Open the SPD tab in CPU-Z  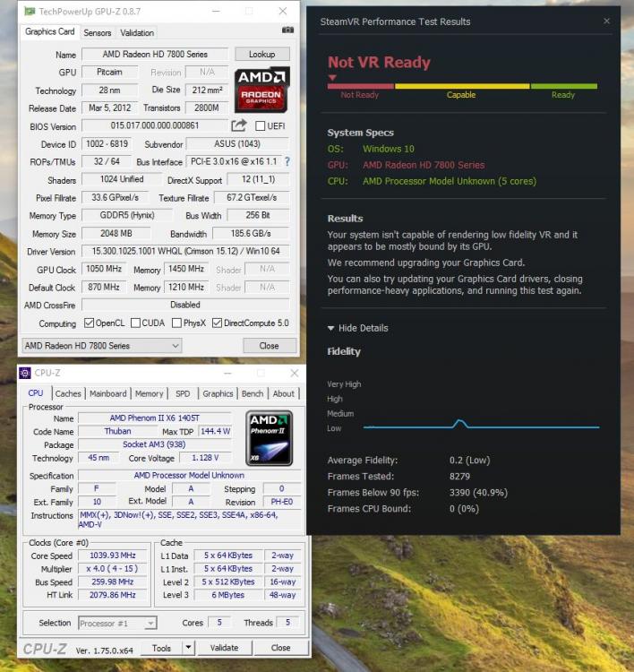tap(183, 393)
